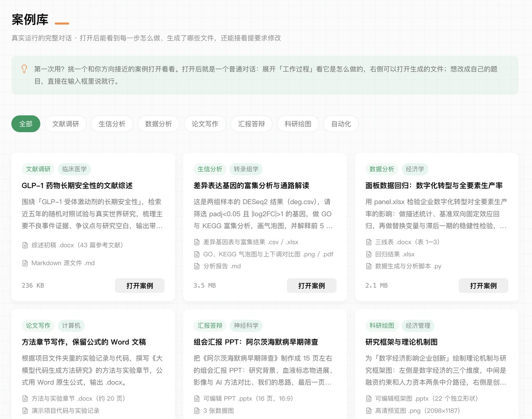
Task: Click the 计算机 tag
Action: (x=71, y=325)
